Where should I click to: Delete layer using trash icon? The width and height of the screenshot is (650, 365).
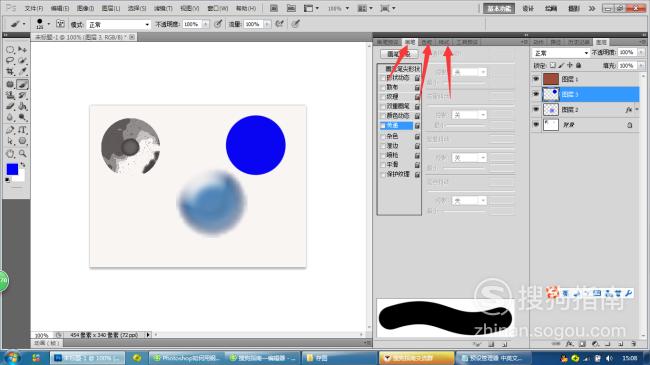coord(633,344)
